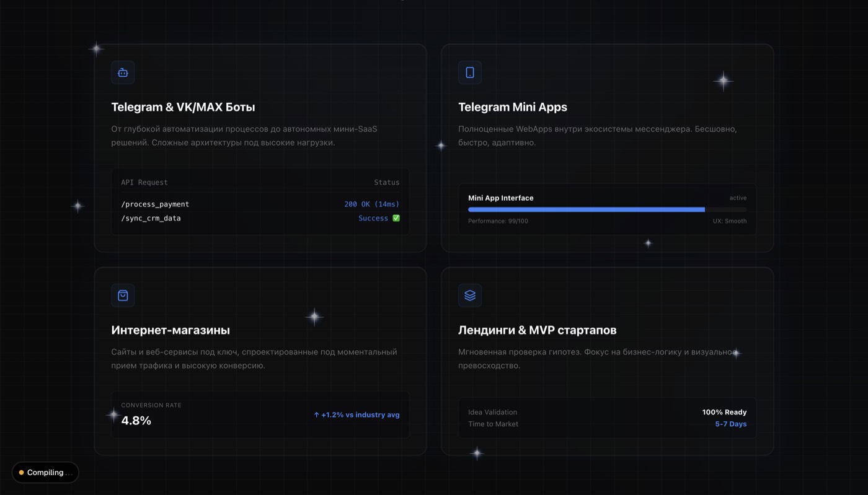
Task: Click the description starting От глубокой автоматизации
Action: [x=244, y=136]
